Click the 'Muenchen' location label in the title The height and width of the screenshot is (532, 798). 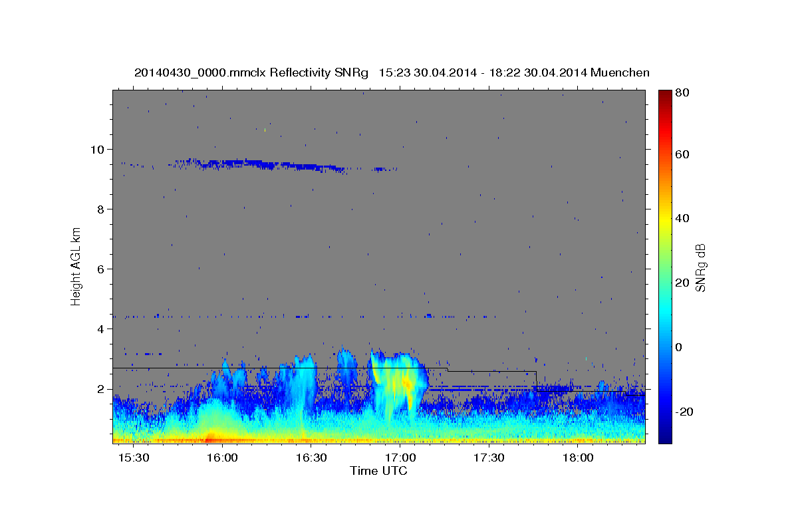click(x=620, y=72)
